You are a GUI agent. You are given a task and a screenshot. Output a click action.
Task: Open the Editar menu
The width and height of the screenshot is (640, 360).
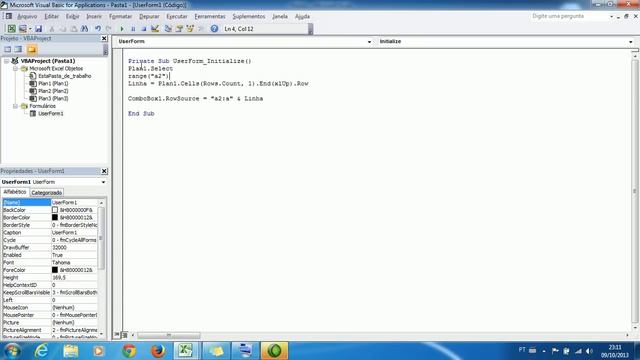[x=51, y=16]
